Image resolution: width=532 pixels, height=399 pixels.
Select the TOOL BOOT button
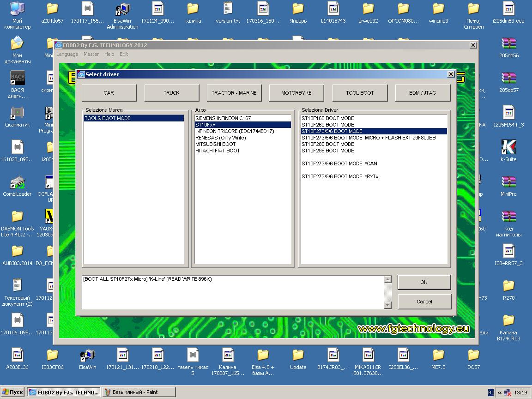pyautogui.click(x=360, y=93)
